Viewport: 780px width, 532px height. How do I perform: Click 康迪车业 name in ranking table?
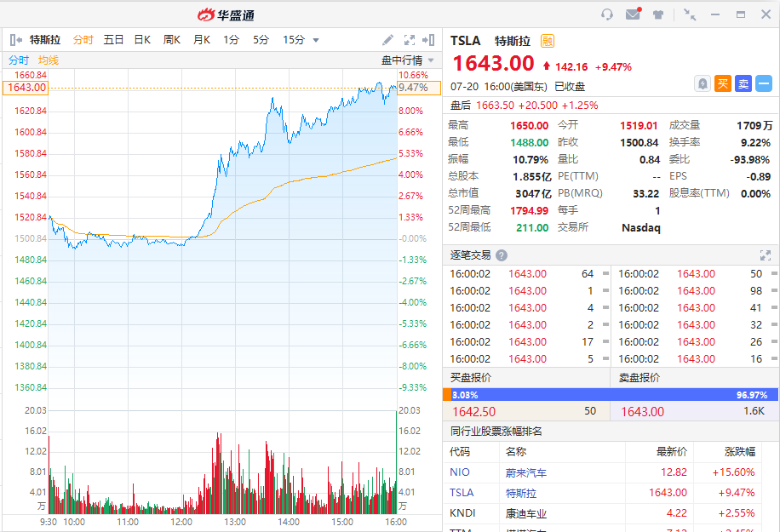(525, 513)
